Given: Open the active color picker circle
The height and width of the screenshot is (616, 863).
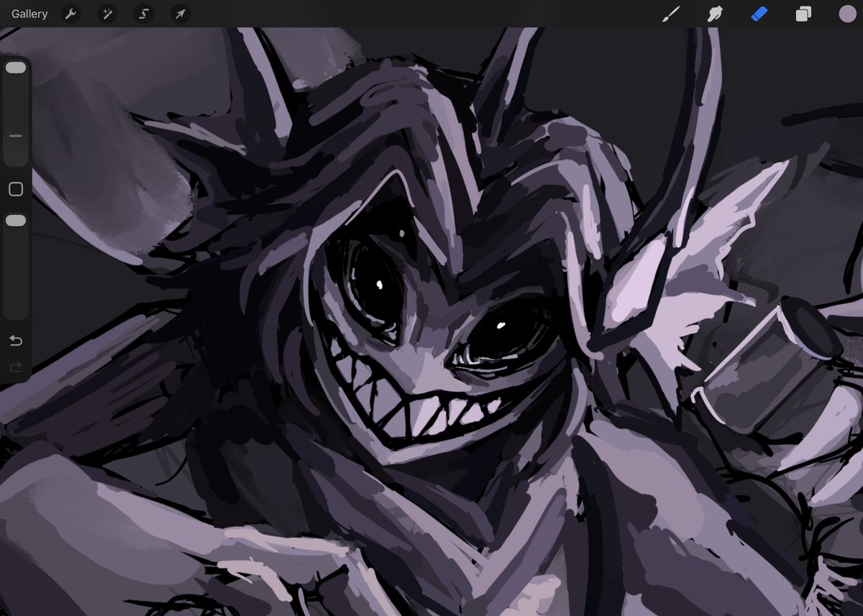Looking at the screenshot, I should pyautogui.click(x=847, y=14).
